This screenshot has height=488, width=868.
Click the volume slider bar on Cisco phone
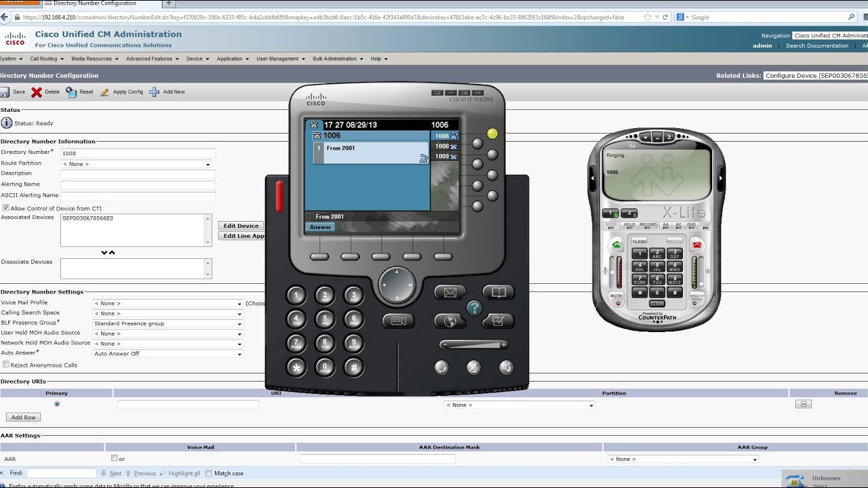[x=473, y=345]
